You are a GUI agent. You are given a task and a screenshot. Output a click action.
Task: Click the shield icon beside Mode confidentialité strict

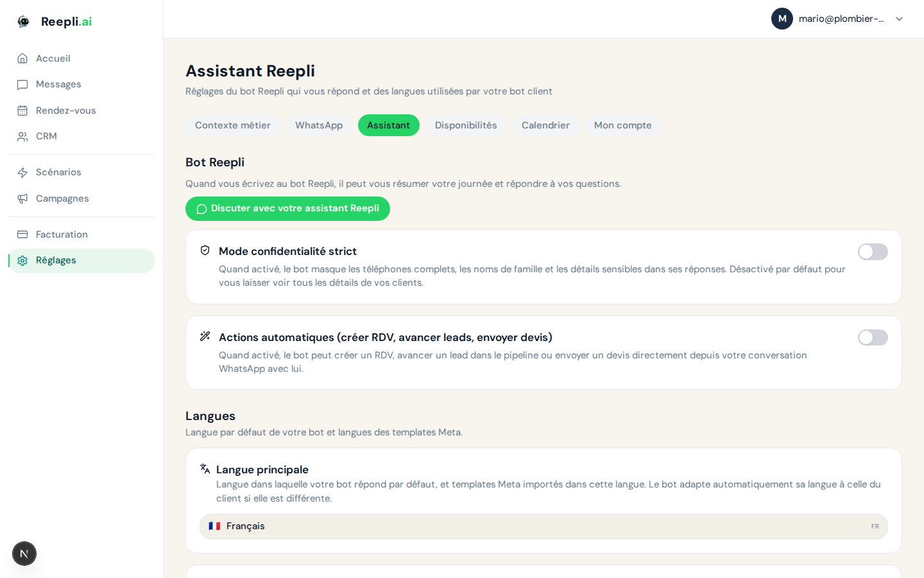point(205,250)
